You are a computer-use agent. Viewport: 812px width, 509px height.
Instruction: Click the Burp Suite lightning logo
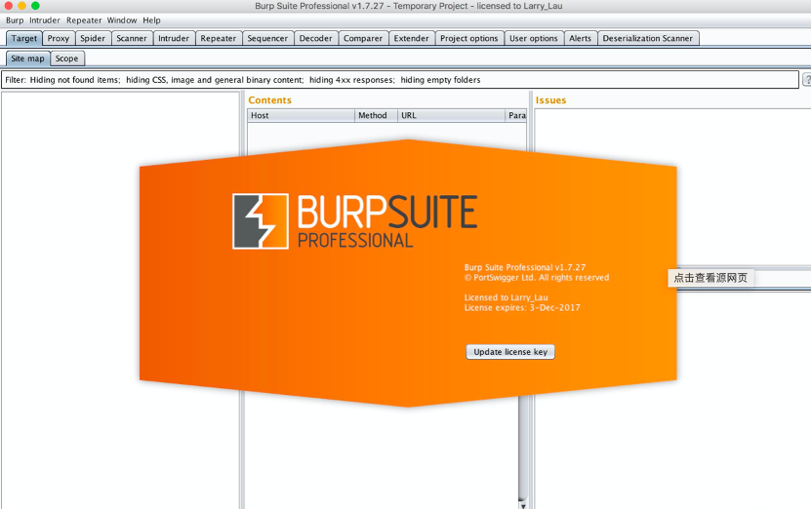point(261,221)
